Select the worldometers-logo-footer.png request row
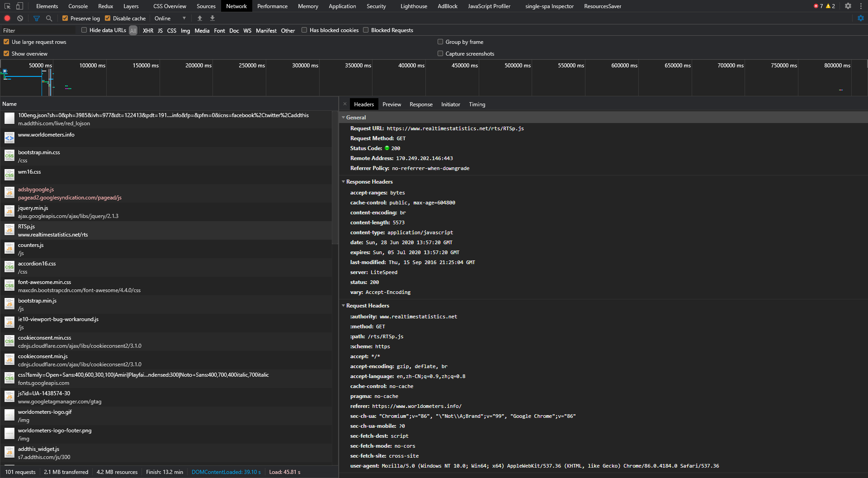 (166, 435)
